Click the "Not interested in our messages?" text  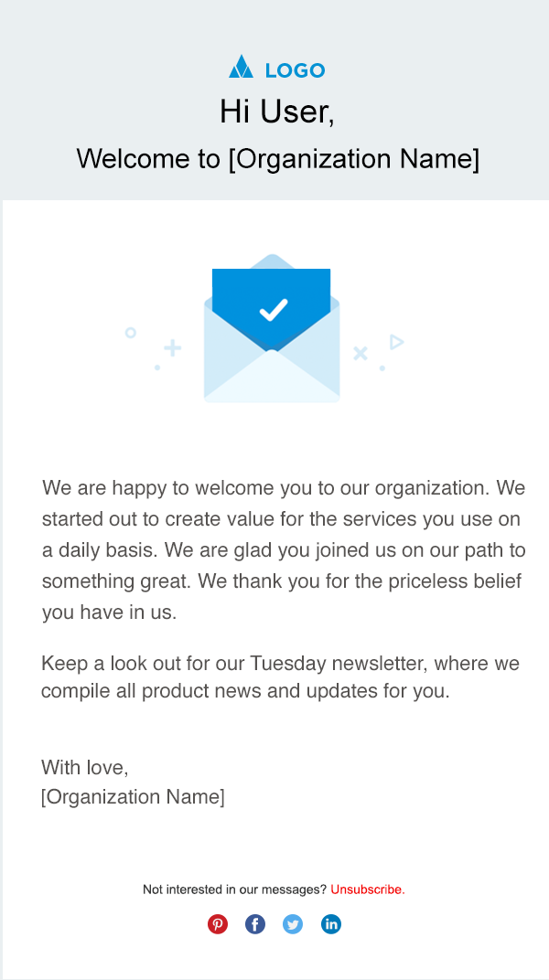[234, 889]
